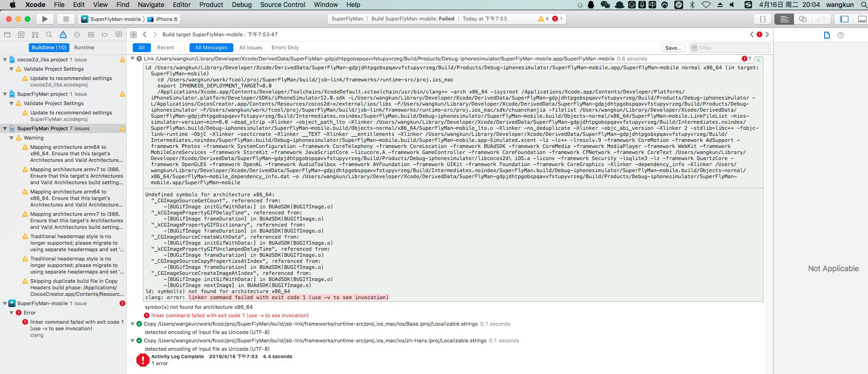This screenshot has height=374, width=868.
Task: Open the Source Control navigator
Action: click(21, 34)
